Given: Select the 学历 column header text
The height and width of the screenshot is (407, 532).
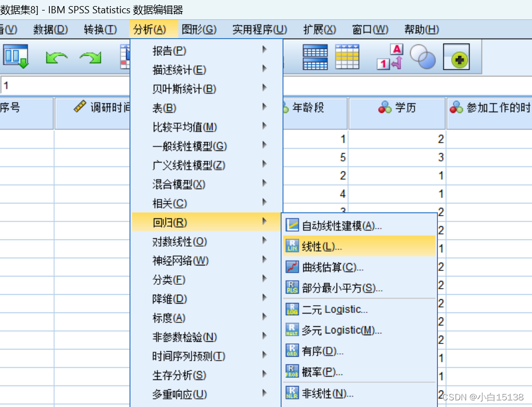Looking at the screenshot, I should [405, 107].
